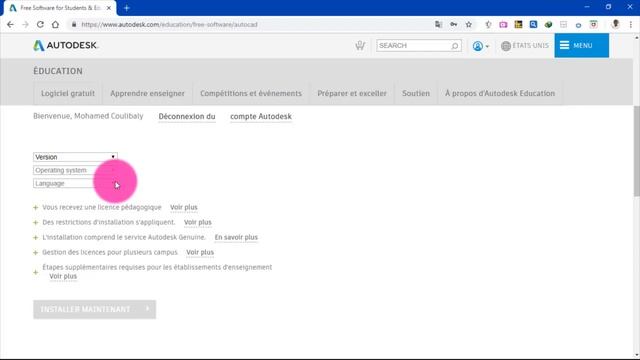640x360 pixels.
Task: Click the site lock padlock icon
Action: click(x=74, y=24)
